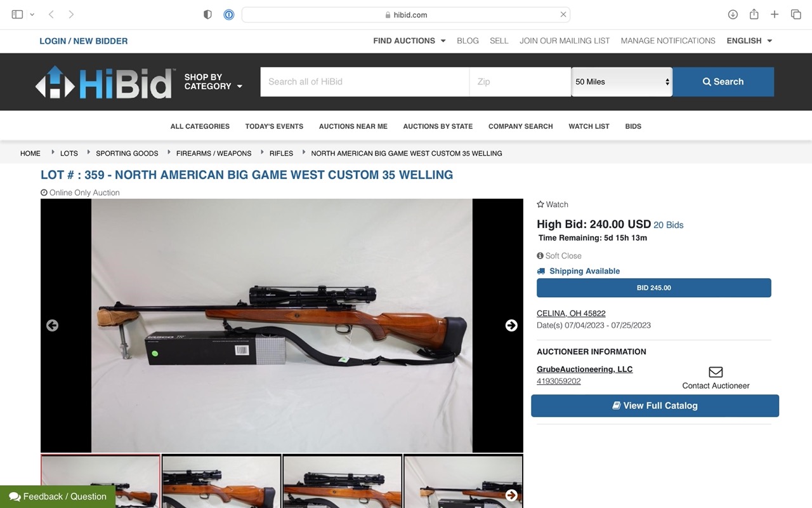Show tab overview icon

[796, 14]
